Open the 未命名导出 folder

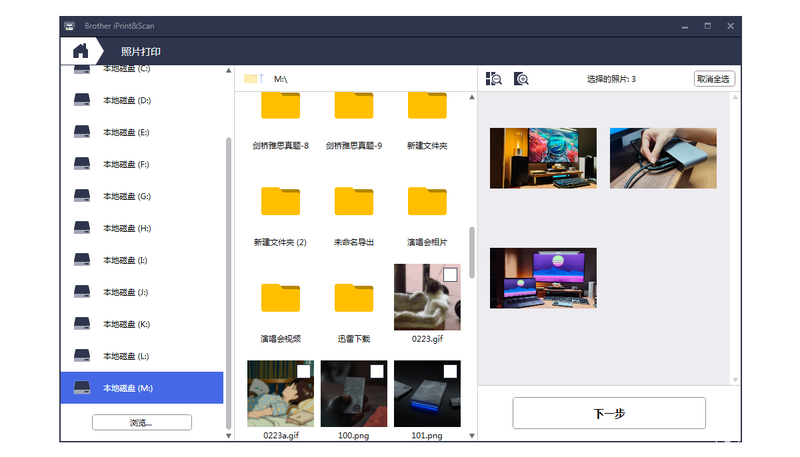(354, 201)
